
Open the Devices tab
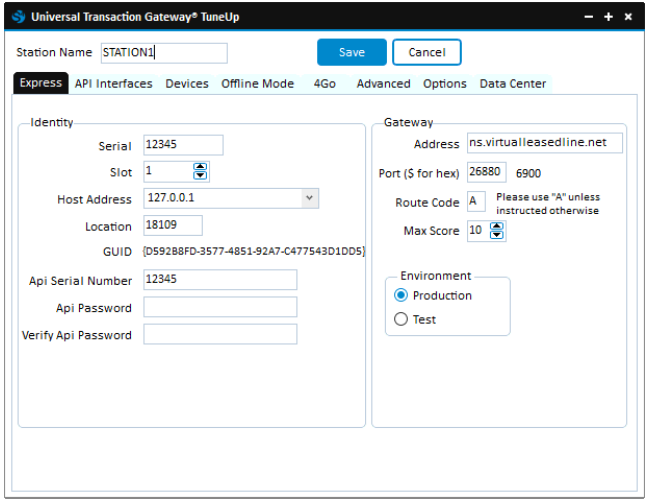click(x=187, y=84)
